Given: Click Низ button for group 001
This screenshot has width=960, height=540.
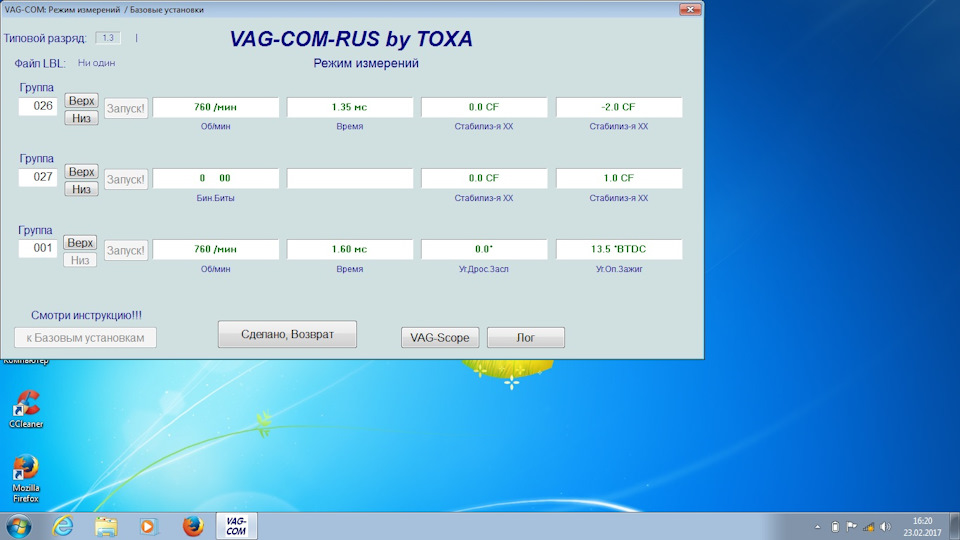Looking at the screenshot, I should click(80, 260).
